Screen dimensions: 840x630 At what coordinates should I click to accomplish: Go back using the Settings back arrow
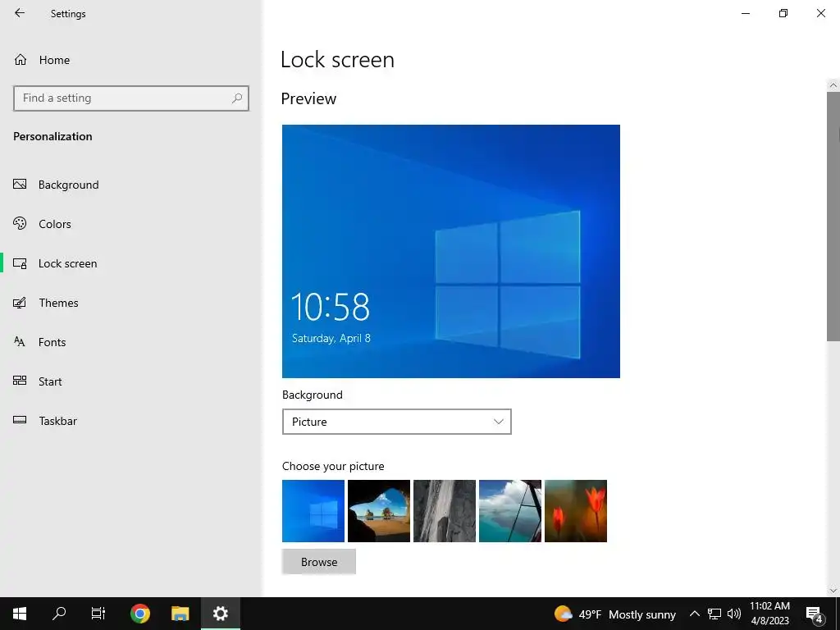click(x=20, y=13)
